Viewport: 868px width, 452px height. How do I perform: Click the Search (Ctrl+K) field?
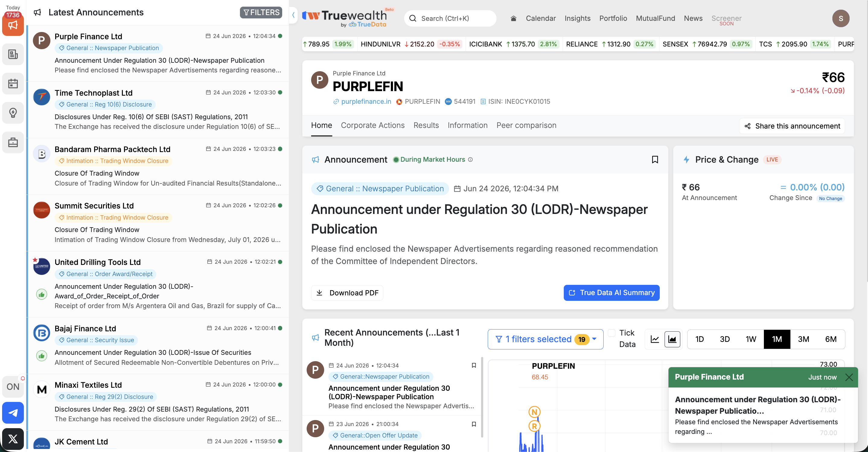(450, 18)
